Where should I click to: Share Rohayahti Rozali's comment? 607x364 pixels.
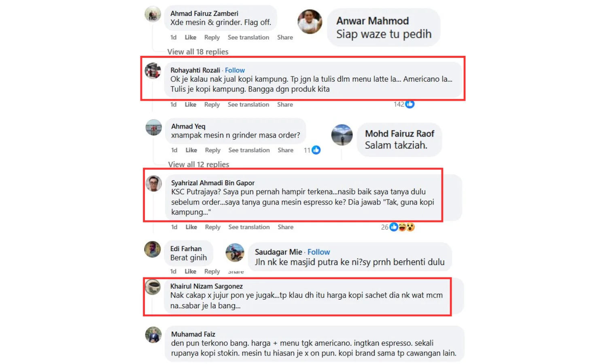[x=285, y=104]
